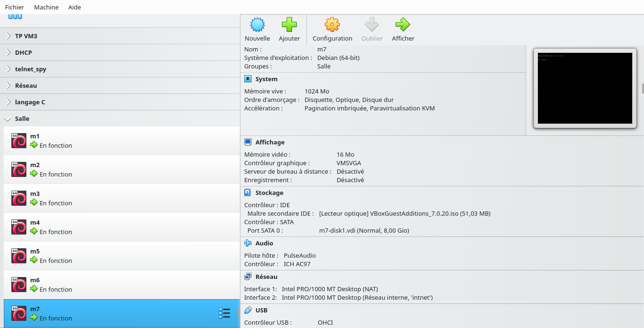644x328 pixels.
Task: Expand the DHCP group
Action: [x=8, y=52]
